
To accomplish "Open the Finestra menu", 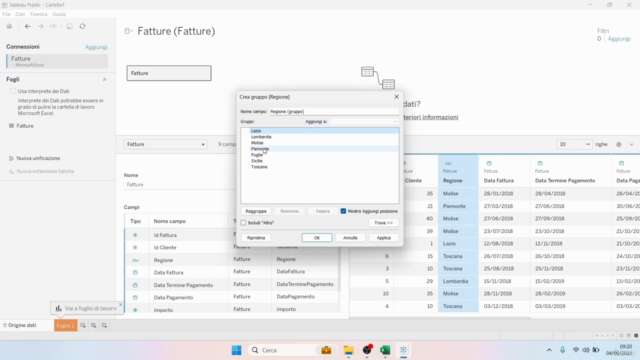I will (x=38, y=14).
